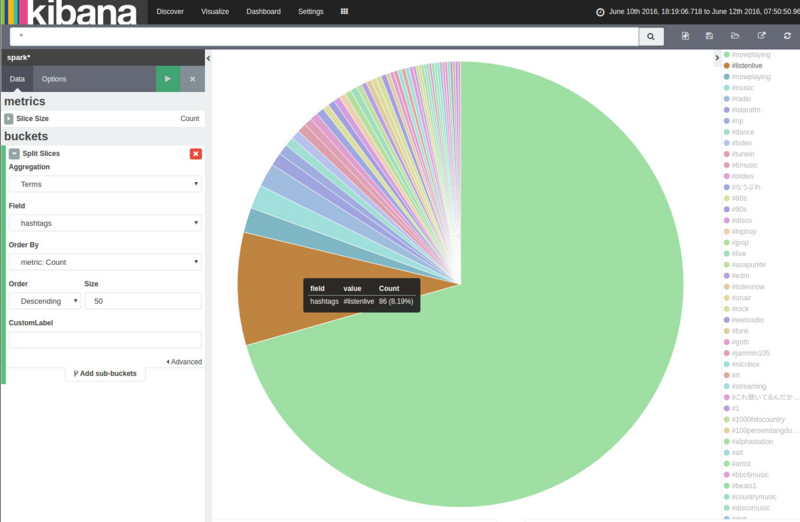Open Discover in the top navigation
This screenshot has width=800, height=522.
click(x=170, y=11)
